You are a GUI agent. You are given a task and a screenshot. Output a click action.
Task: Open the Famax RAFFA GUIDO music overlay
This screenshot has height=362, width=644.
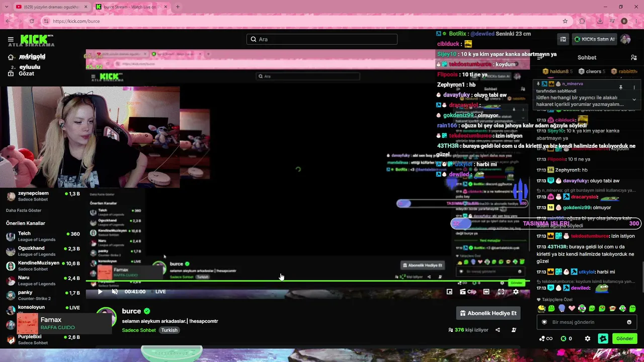click(64, 323)
